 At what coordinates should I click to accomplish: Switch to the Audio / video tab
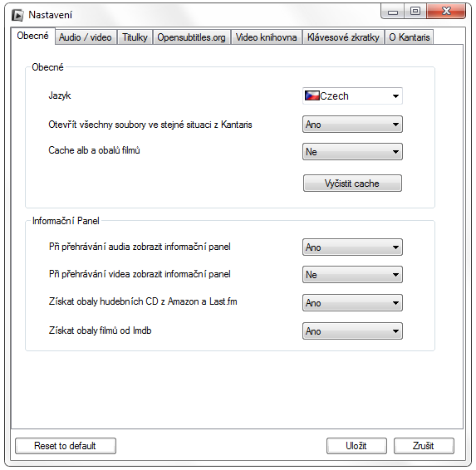coord(86,37)
